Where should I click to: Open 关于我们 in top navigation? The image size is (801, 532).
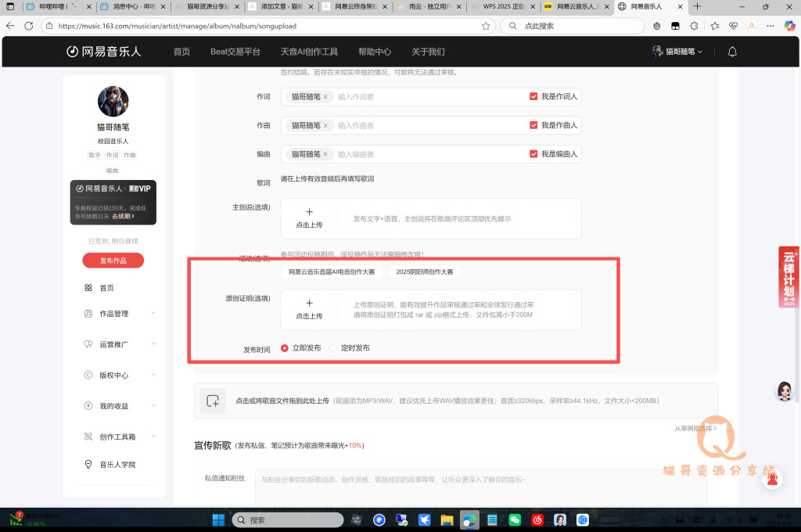pos(428,52)
